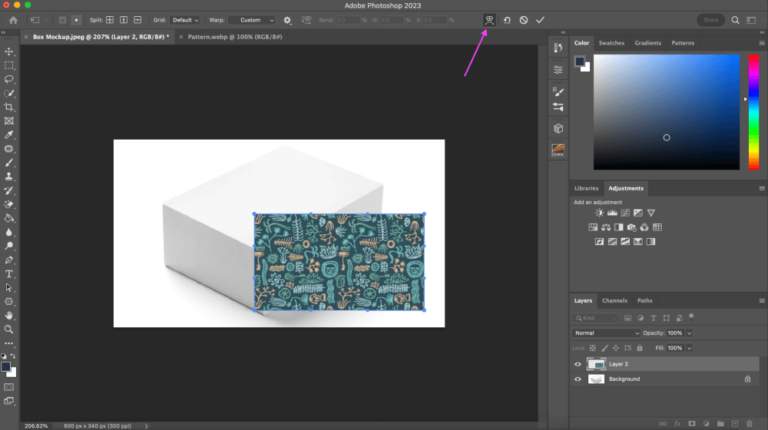
Task: Open the search magnifier icon
Action: (735, 20)
